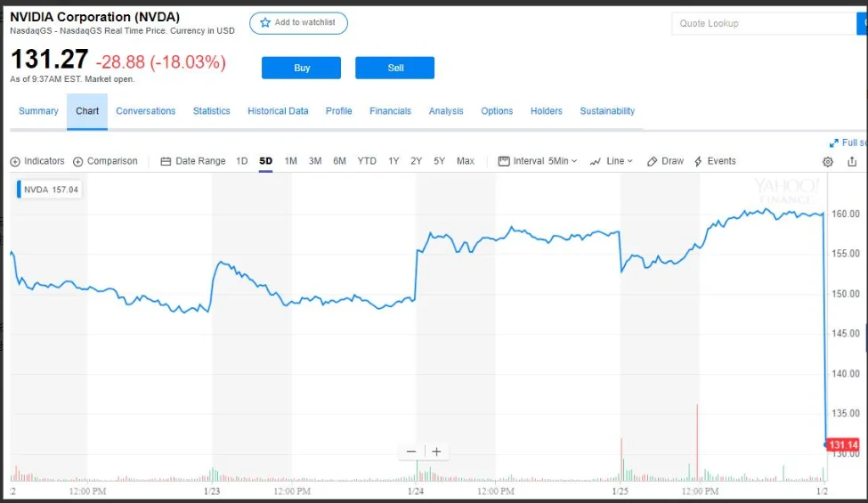The width and height of the screenshot is (868, 503).
Task: Open the Holders tab
Action: click(547, 111)
